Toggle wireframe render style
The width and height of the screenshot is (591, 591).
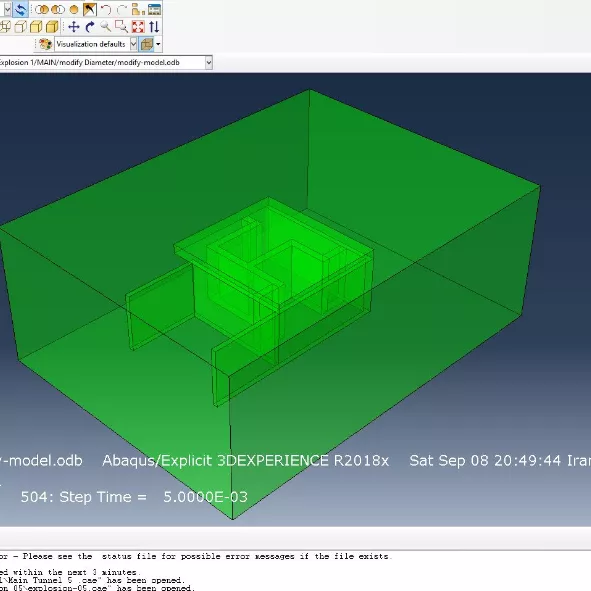[5, 27]
